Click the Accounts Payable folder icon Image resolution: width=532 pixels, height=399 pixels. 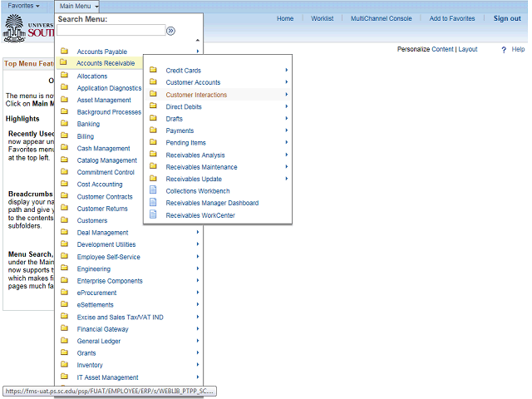point(64,52)
